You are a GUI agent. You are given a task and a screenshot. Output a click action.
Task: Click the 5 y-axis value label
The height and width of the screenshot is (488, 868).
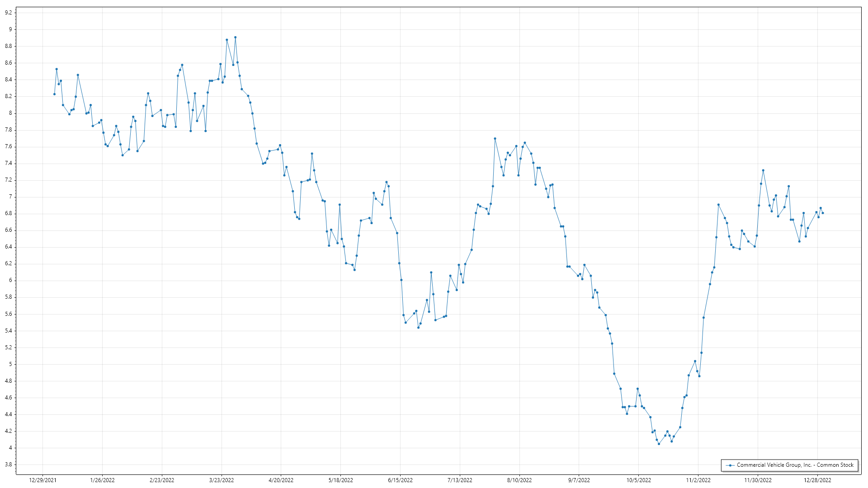click(10, 364)
